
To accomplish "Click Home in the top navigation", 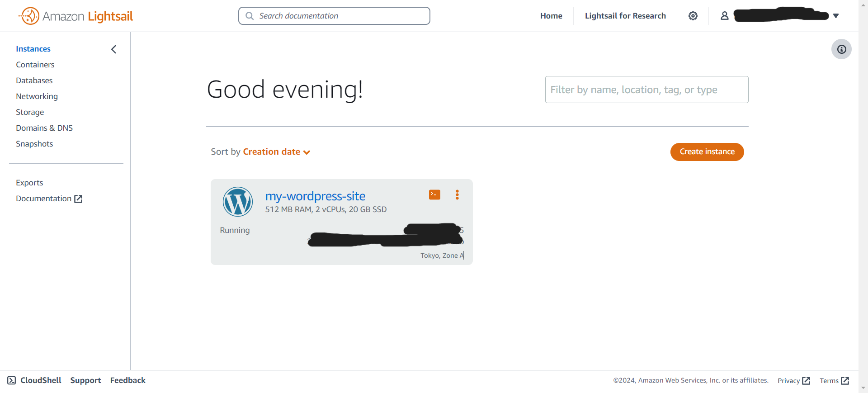I will pyautogui.click(x=551, y=16).
